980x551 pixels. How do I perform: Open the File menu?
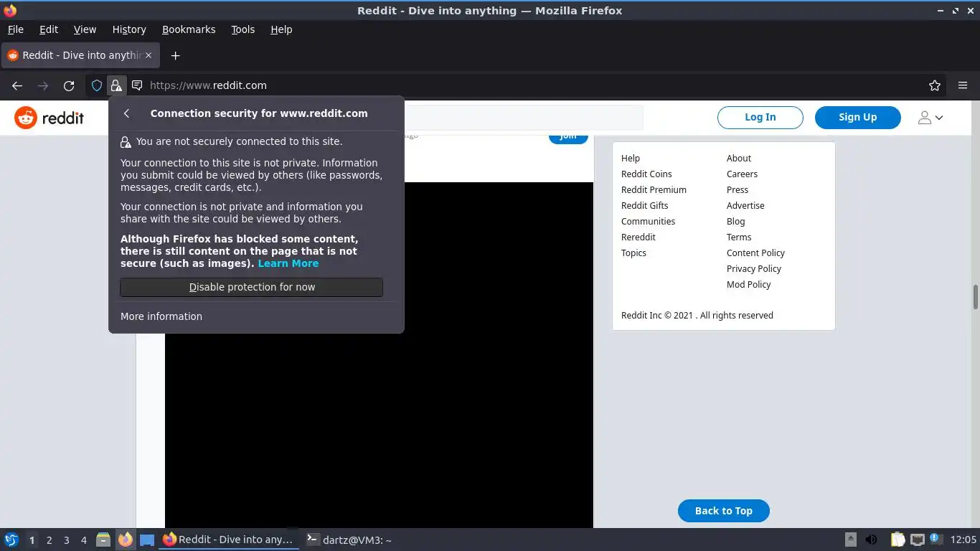click(15, 29)
